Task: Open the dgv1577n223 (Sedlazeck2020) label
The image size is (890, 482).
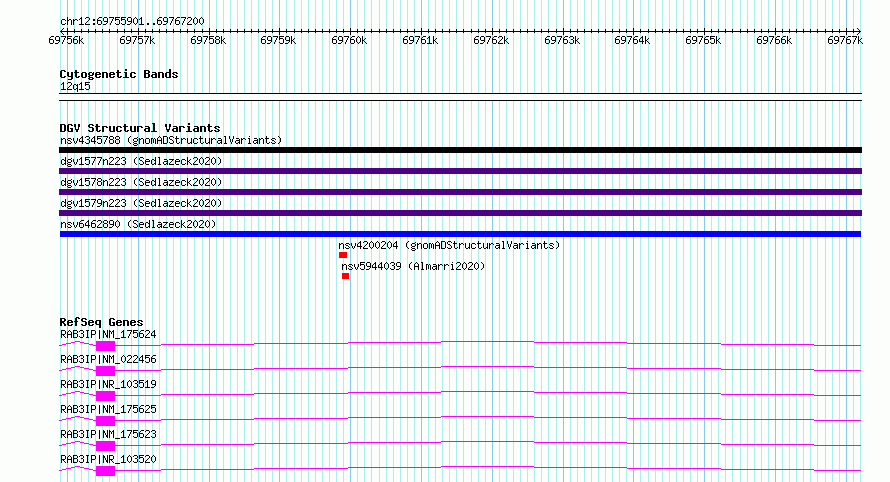Action: 141,161
